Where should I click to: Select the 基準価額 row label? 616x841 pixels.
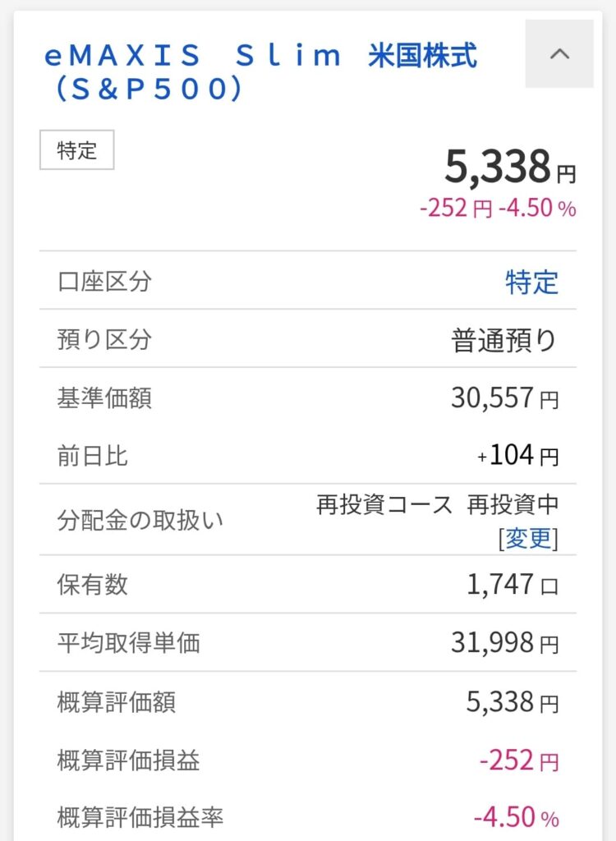pyautogui.click(x=104, y=398)
